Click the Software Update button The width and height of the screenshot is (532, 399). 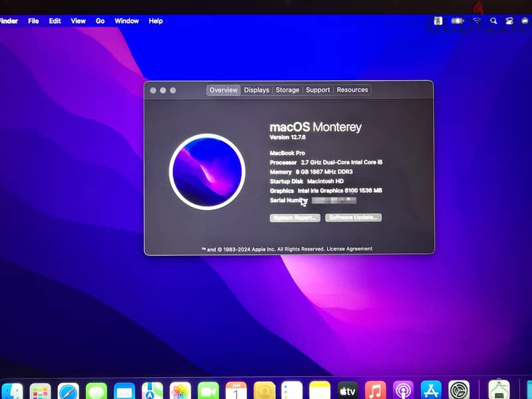point(353,217)
